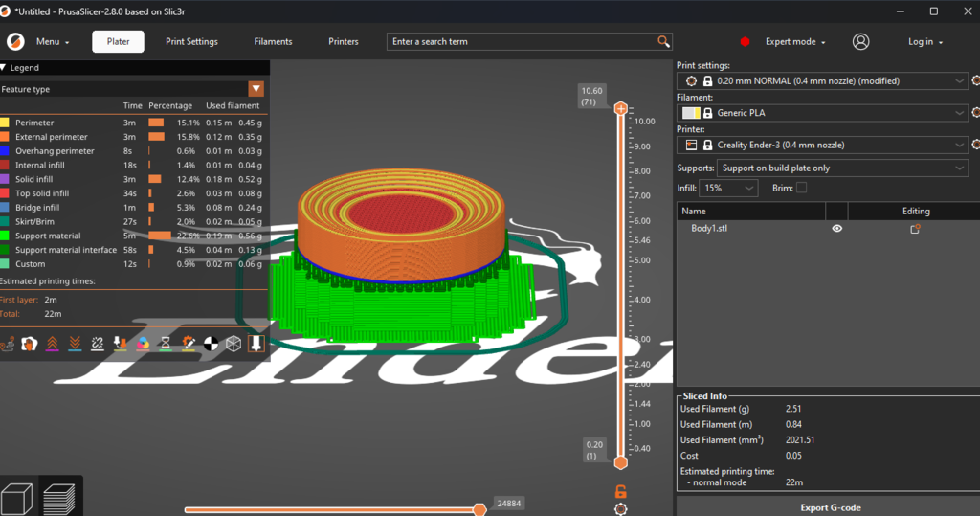Open the user account icon
The width and height of the screenshot is (980, 516).
click(x=860, y=41)
